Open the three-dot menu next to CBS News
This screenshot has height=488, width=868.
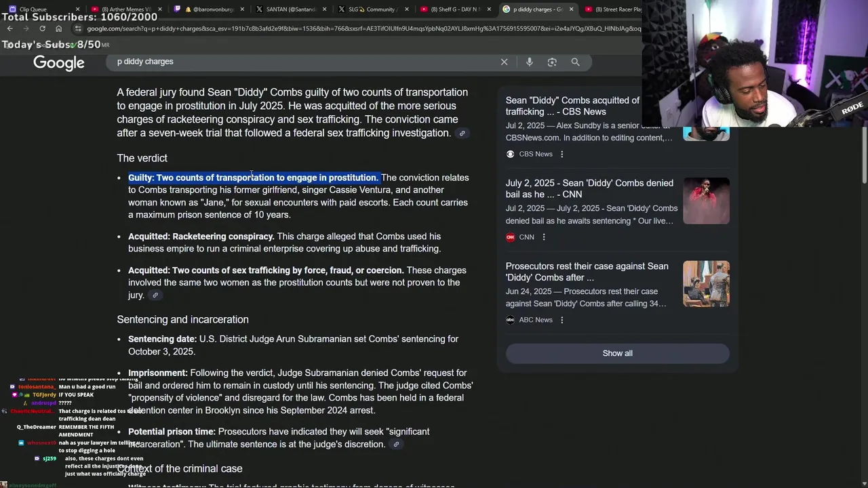click(x=561, y=154)
